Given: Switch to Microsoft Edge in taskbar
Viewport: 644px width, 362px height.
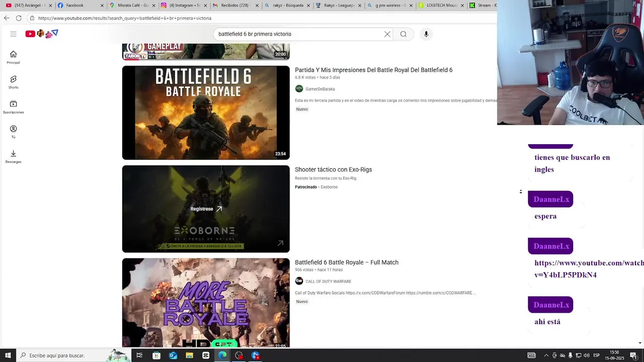Looking at the screenshot, I should pos(222,355).
